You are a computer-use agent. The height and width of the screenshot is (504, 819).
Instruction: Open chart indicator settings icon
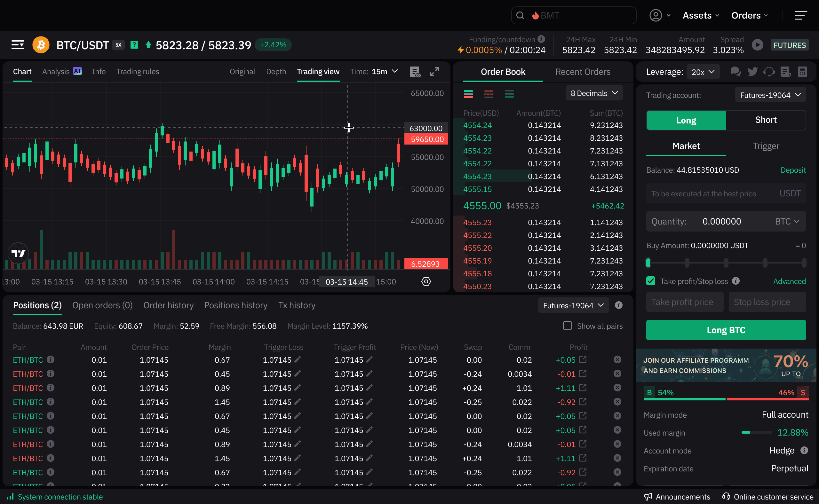[x=415, y=72]
